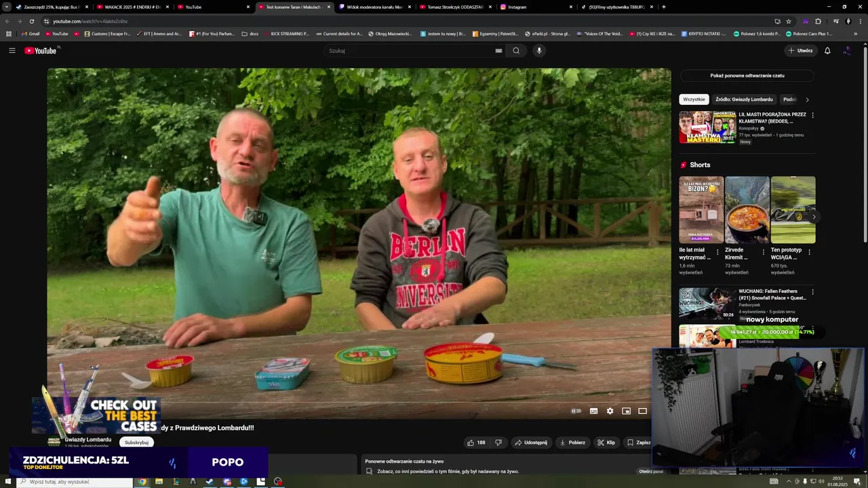
Task: Open Windows Start menu
Action: tap(7, 482)
